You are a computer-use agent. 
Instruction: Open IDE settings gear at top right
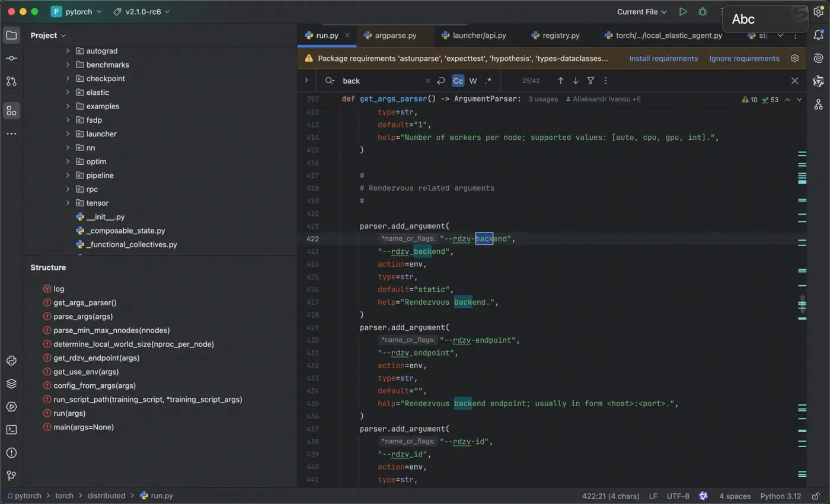819,12
